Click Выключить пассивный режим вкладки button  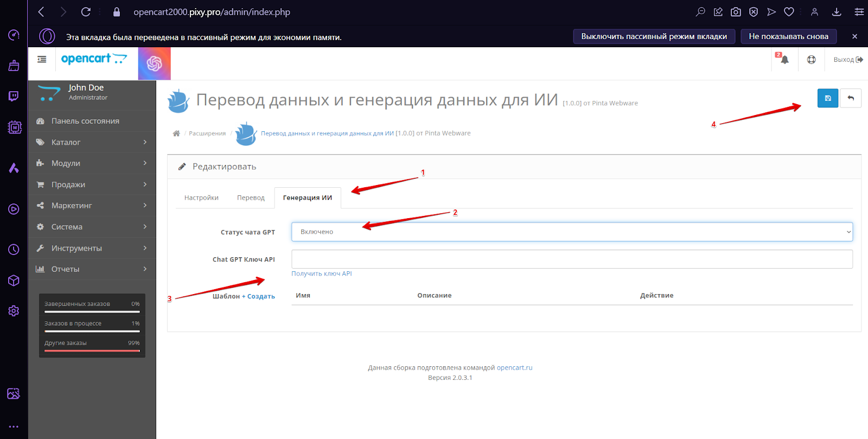[x=654, y=36]
